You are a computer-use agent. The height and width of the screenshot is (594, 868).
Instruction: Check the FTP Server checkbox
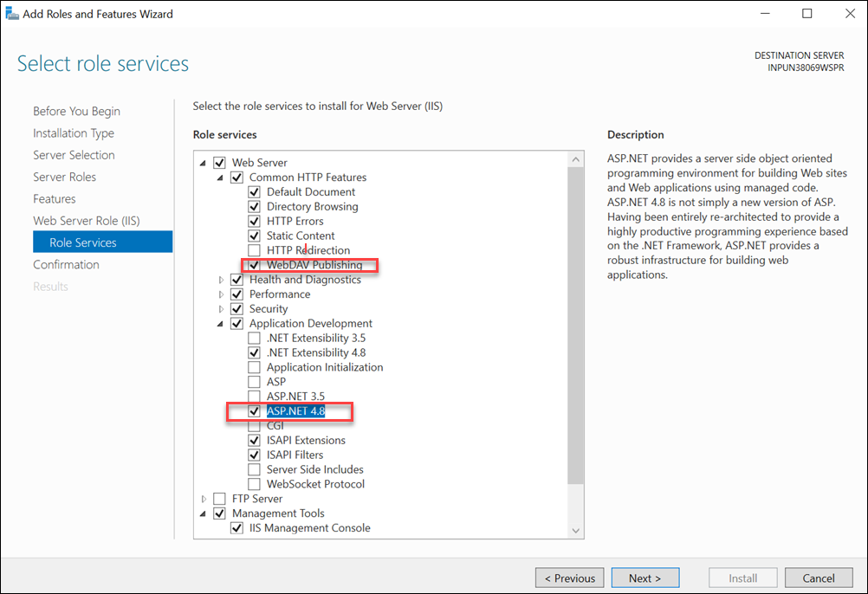(x=219, y=499)
